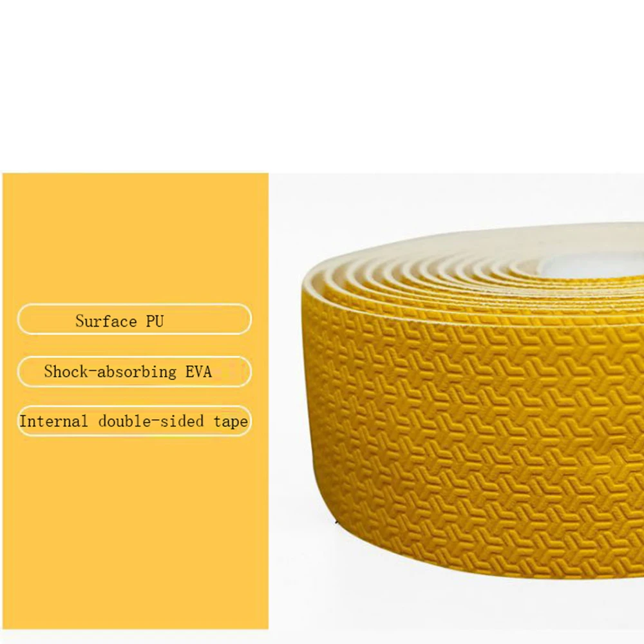This screenshot has height=644, width=644.
Task: Click the light gray backdrop above the tape roll
Action: [x=452, y=197]
